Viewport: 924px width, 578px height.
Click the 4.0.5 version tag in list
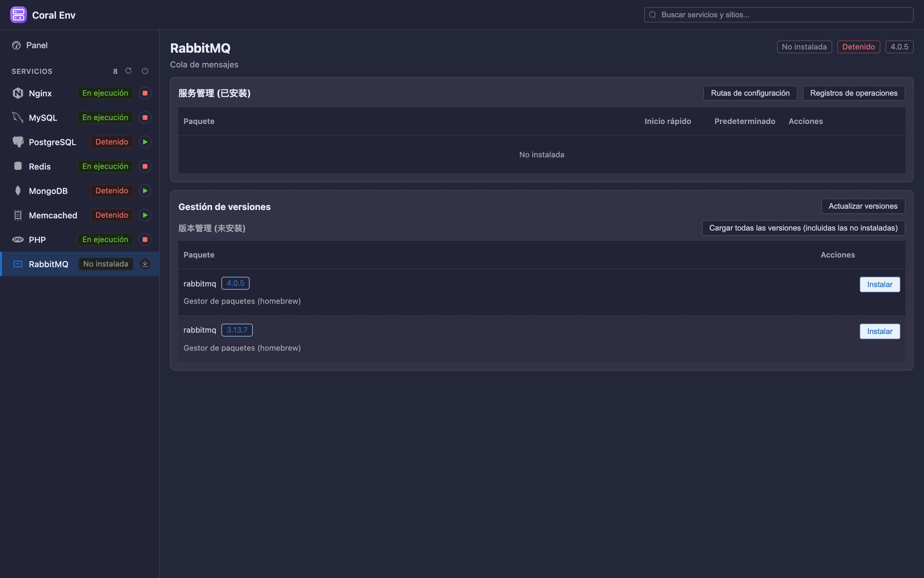235,283
